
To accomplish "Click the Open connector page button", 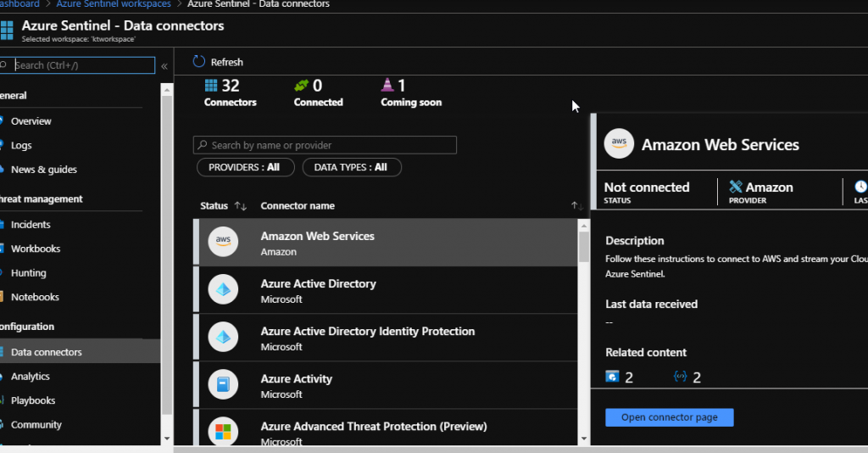I will pos(669,417).
